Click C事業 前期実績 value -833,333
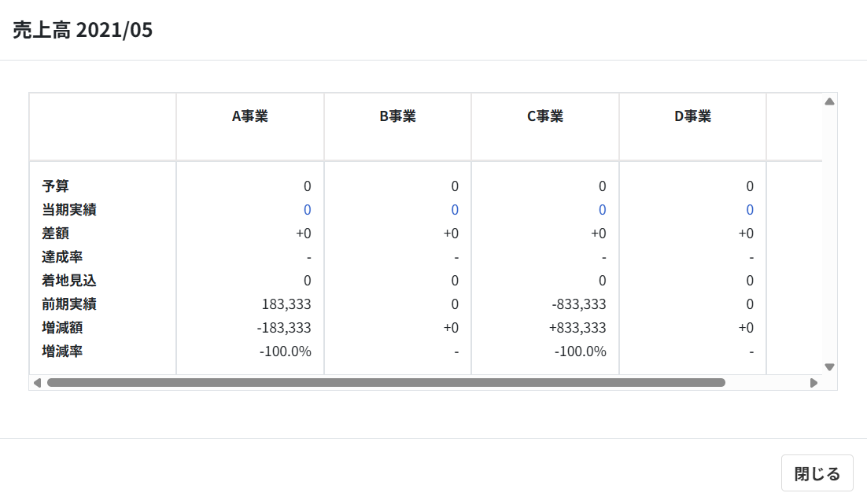867x504 pixels. [x=579, y=304]
